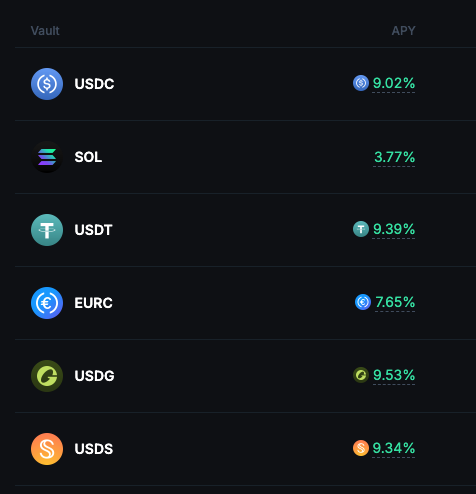Click the small USDG reward icon beside 9.53%
Screen dimensions: 476x494
(x=361, y=375)
